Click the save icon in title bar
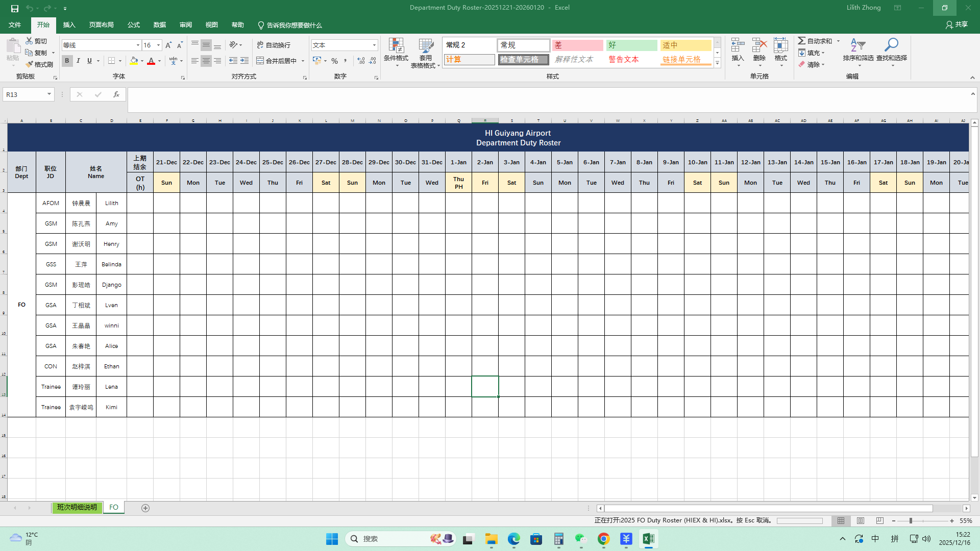Image resolution: width=980 pixels, height=551 pixels. click(15, 8)
